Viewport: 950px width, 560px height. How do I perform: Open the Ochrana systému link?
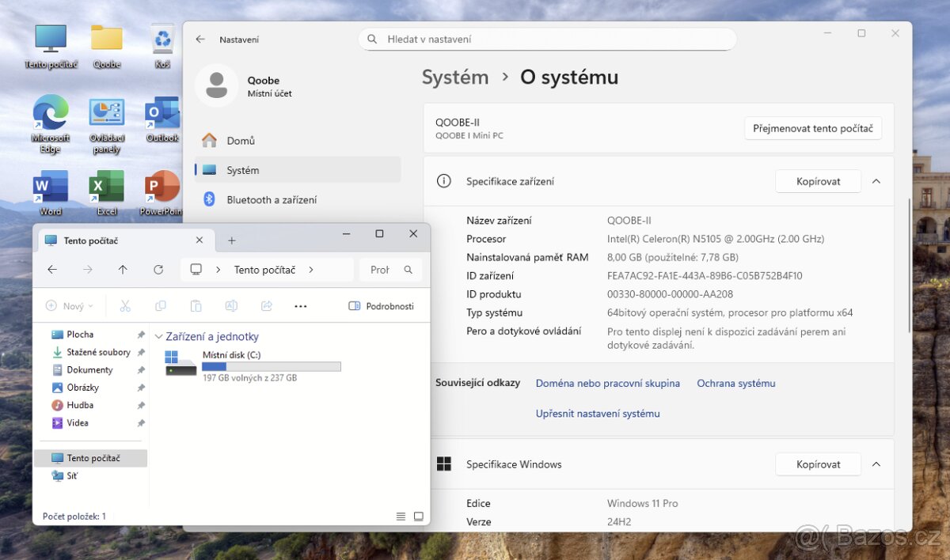pos(735,384)
